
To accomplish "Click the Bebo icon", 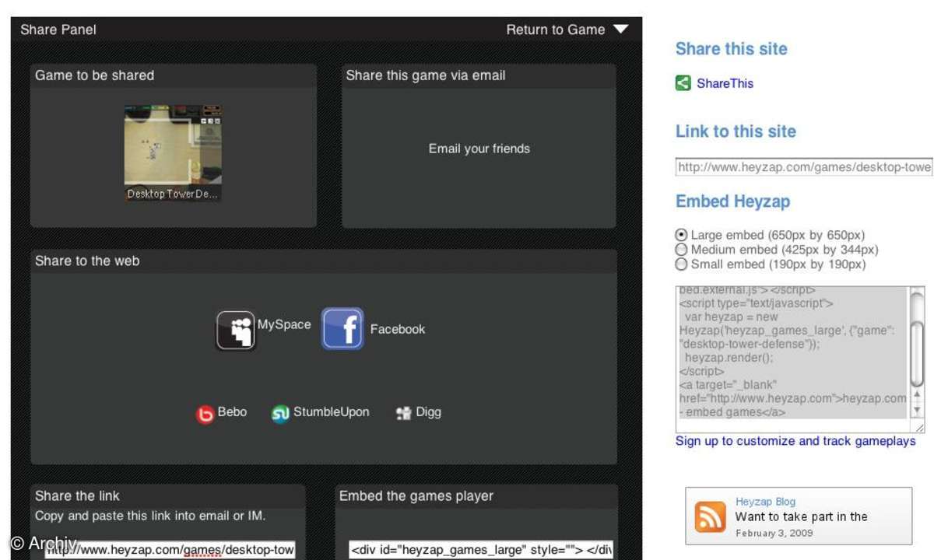I will pyautogui.click(x=205, y=414).
